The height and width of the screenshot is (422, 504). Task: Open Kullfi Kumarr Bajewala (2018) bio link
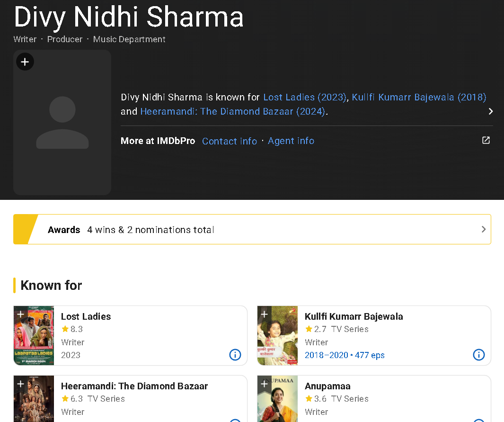click(x=419, y=97)
